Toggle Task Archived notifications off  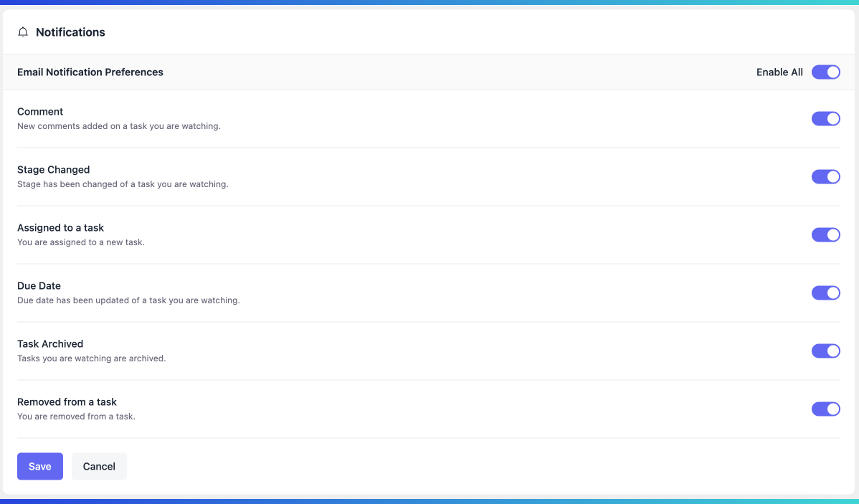825,351
